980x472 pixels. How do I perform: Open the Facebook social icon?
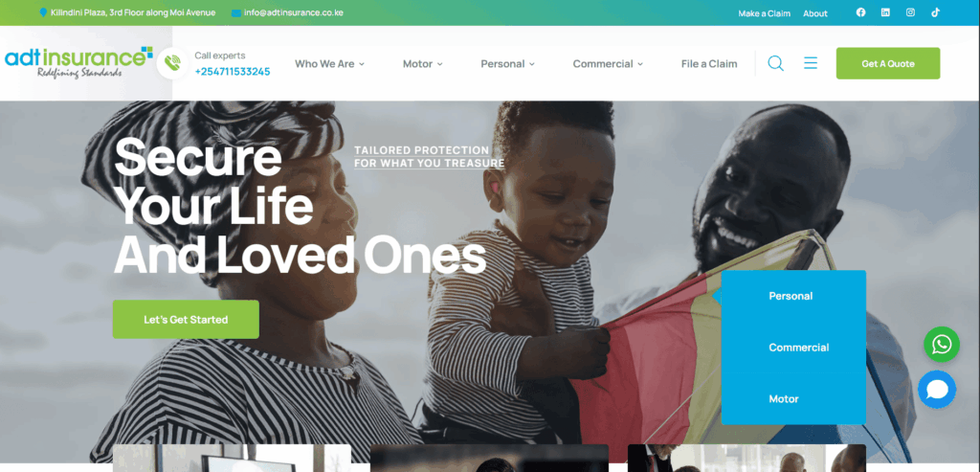point(860,12)
